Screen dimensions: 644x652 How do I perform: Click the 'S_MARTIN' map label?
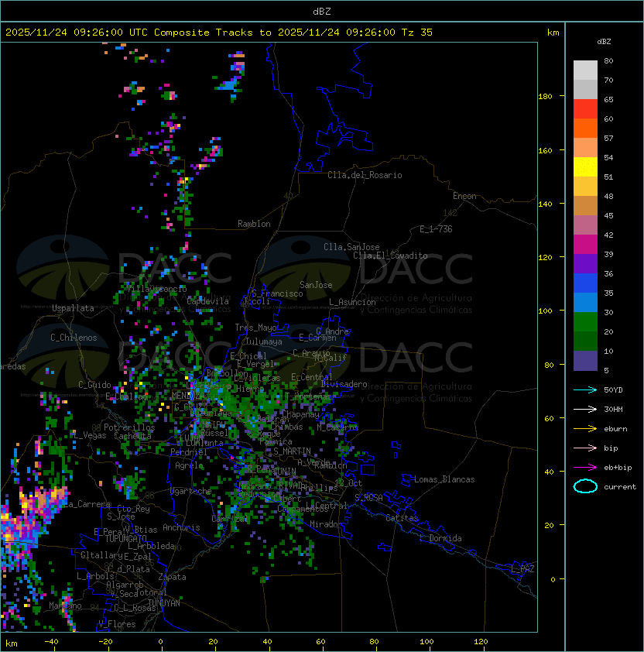click(292, 451)
